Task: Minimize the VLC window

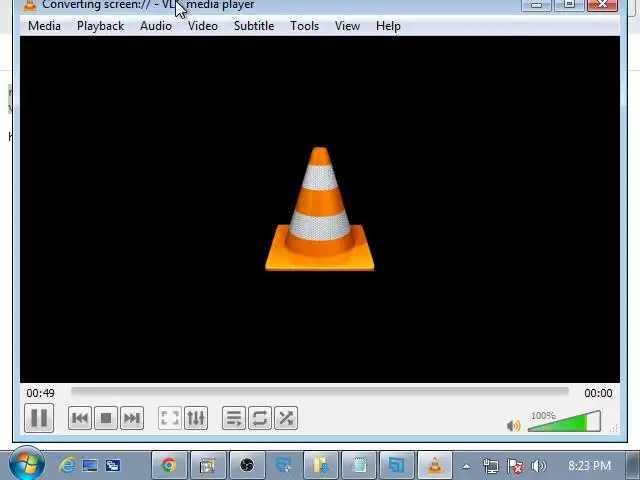Action: (536, 5)
